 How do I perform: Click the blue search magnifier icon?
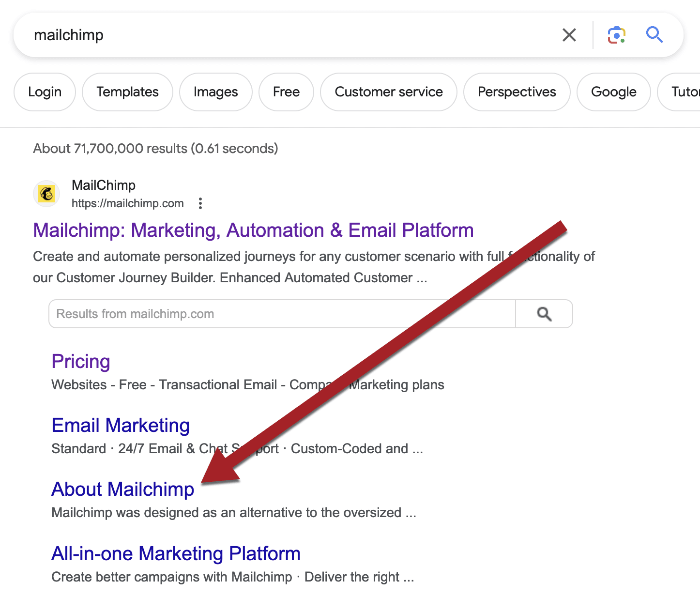tap(654, 34)
